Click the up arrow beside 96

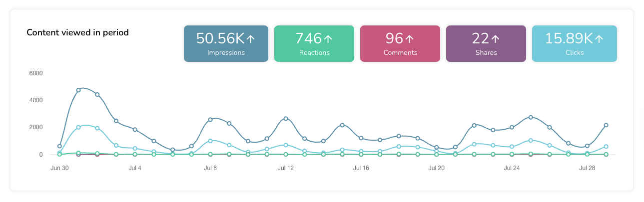[x=410, y=38]
